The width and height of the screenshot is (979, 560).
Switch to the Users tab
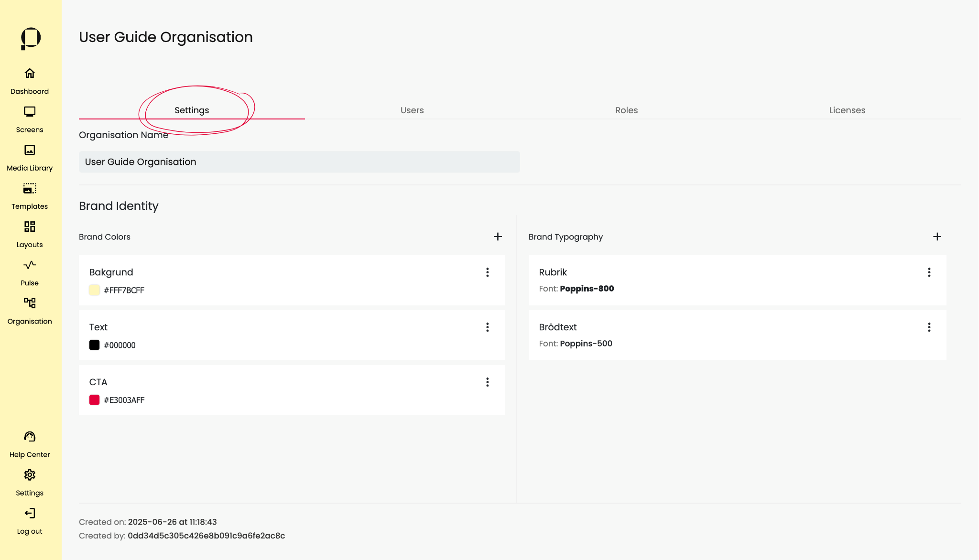[x=412, y=110]
